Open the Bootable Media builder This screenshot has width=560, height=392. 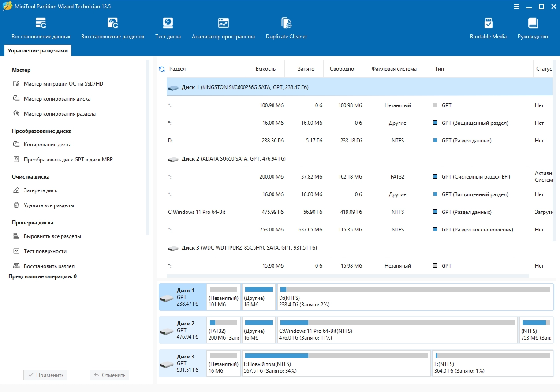488,28
